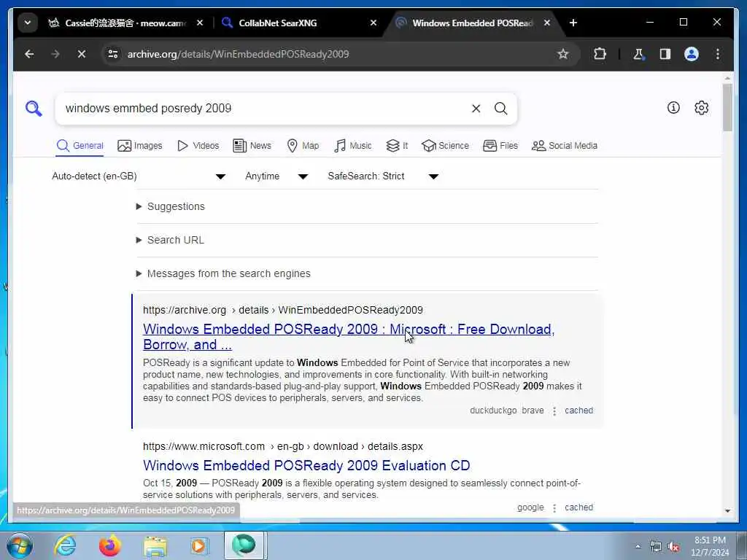Open Windows Embedded POSReady 2009 Evaluation CD link
747x560 pixels.
tap(306, 465)
